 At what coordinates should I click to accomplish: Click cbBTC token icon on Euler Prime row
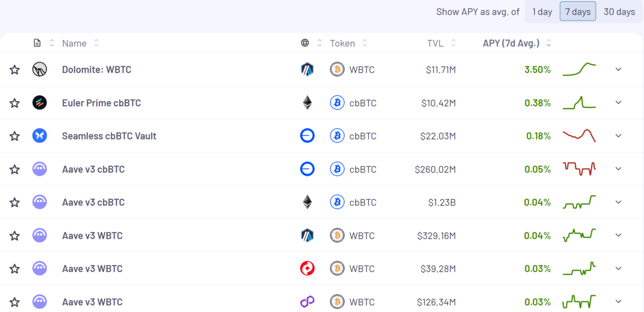tap(337, 103)
